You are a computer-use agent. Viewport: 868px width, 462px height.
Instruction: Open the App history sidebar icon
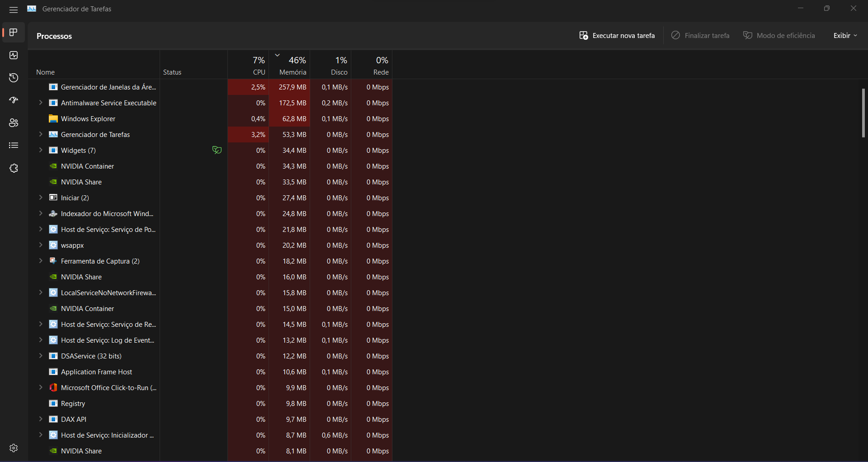pyautogui.click(x=14, y=78)
